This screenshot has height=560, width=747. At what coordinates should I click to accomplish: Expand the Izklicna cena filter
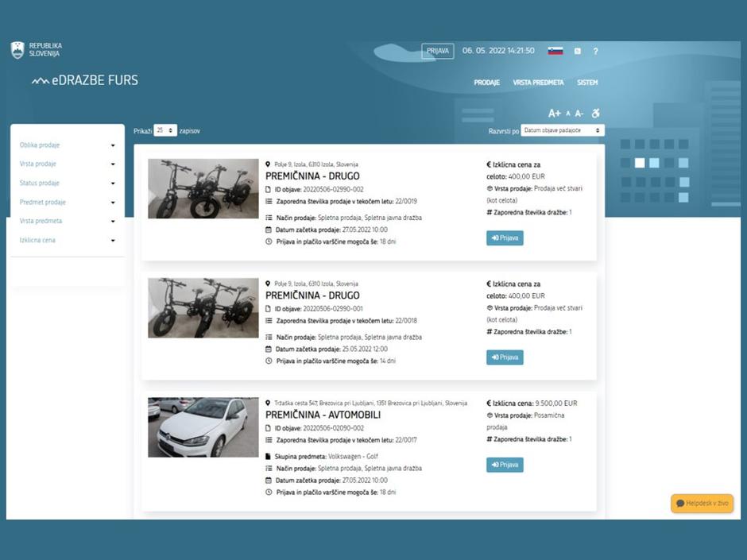point(68,240)
